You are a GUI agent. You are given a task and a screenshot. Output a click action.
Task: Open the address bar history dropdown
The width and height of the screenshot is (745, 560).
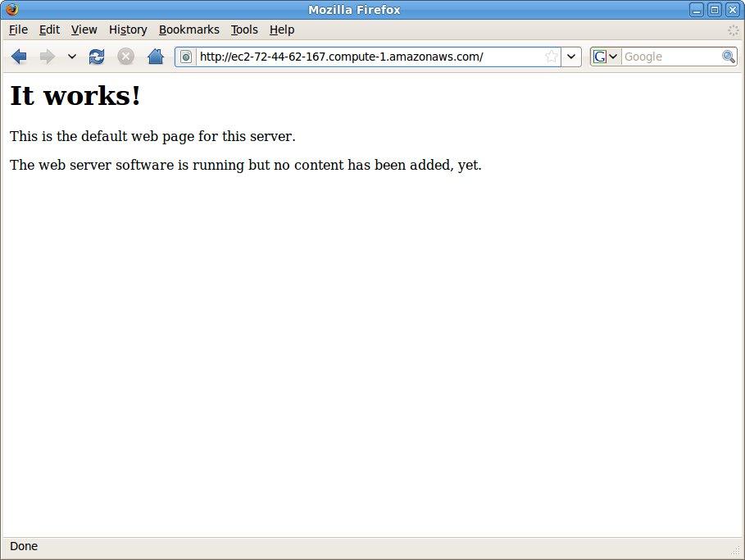[571, 57]
